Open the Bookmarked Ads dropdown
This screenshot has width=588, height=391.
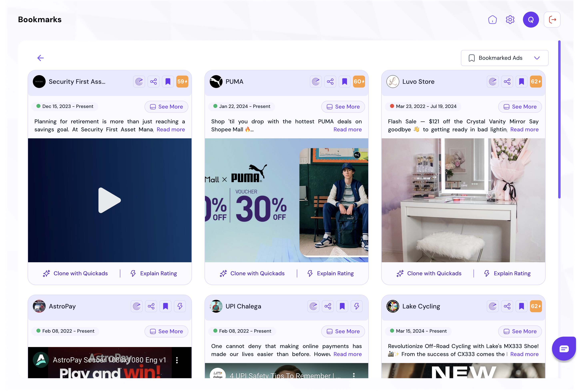(x=504, y=58)
